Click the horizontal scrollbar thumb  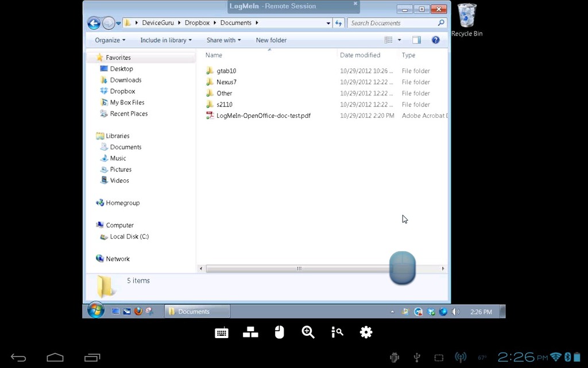[x=299, y=269]
